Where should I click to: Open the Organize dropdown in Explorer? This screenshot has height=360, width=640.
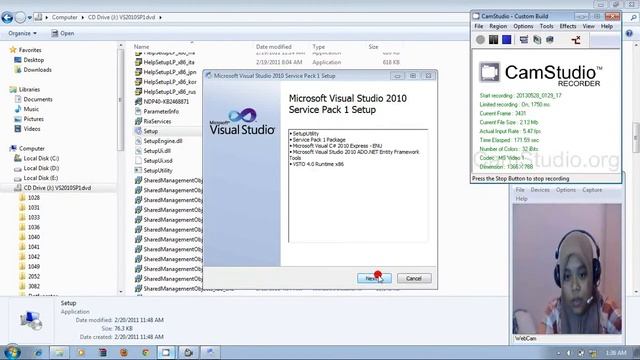click(x=22, y=33)
